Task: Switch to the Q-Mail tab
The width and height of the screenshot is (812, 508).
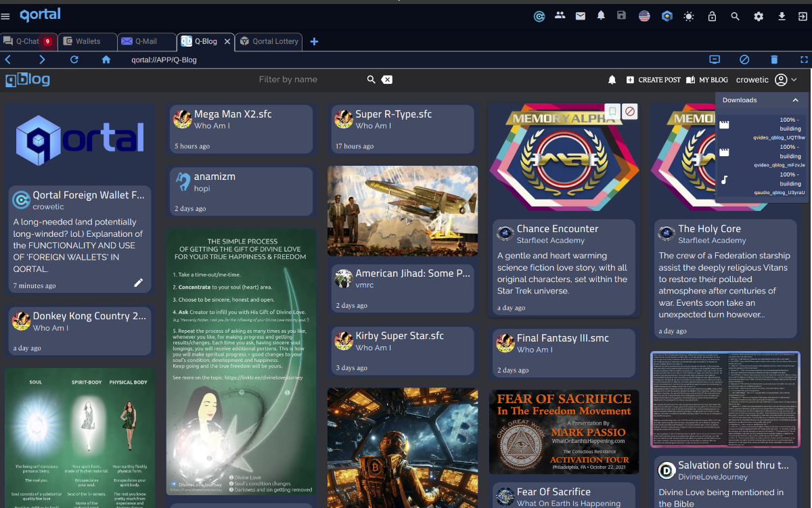Action: tap(147, 41)
